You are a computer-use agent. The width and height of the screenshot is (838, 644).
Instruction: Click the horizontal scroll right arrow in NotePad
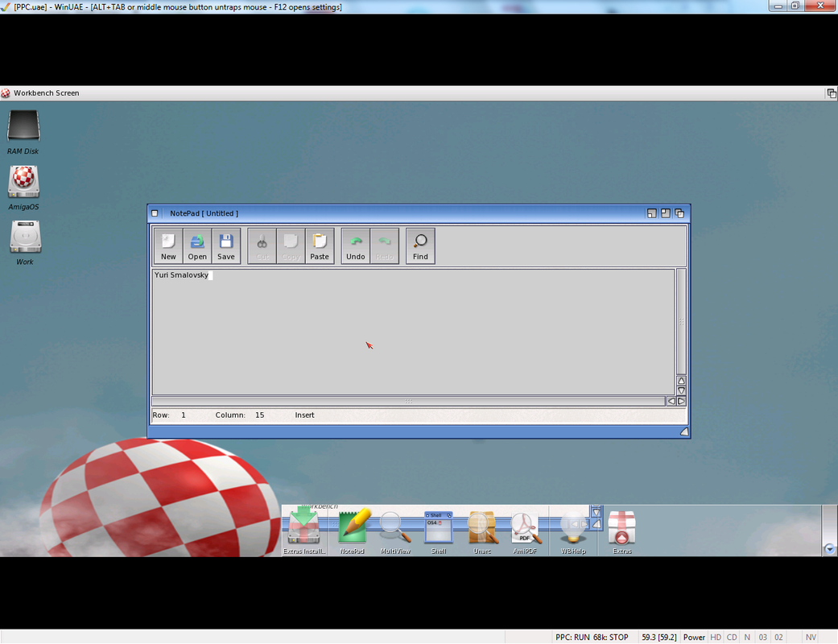coord(681,401)
